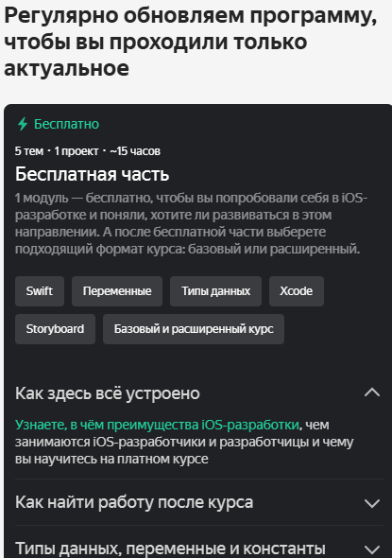Click the "вы научитесь на платном курсе" text
The width and height of the screenshot is (392, 558).
(111, 459)
